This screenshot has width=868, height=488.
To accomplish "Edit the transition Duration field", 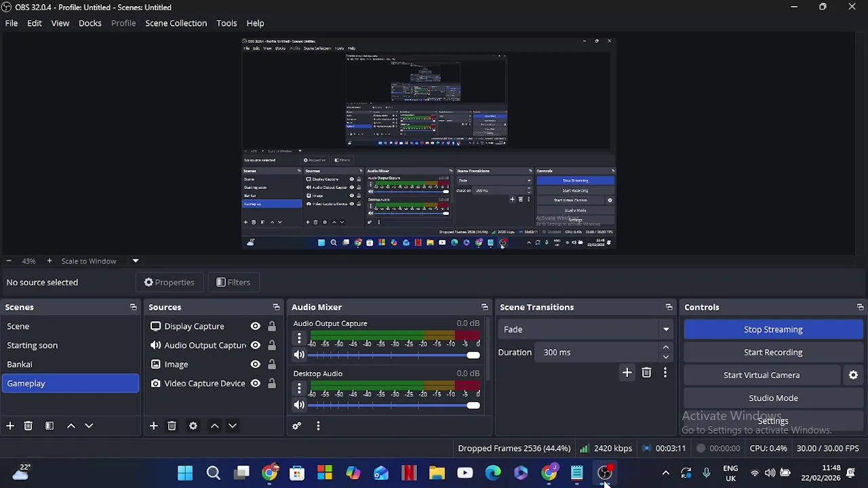I will click(x=598, y=352).
